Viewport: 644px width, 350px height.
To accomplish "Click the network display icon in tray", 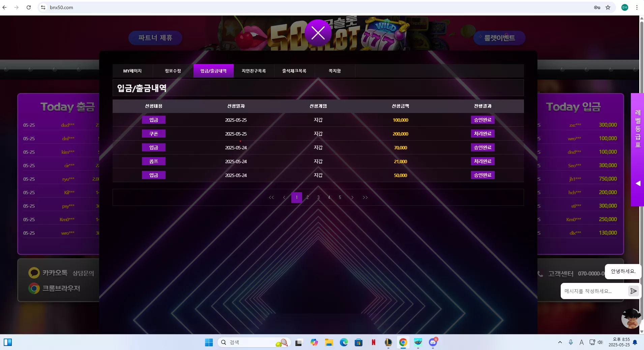I will (x=592, y=343).
